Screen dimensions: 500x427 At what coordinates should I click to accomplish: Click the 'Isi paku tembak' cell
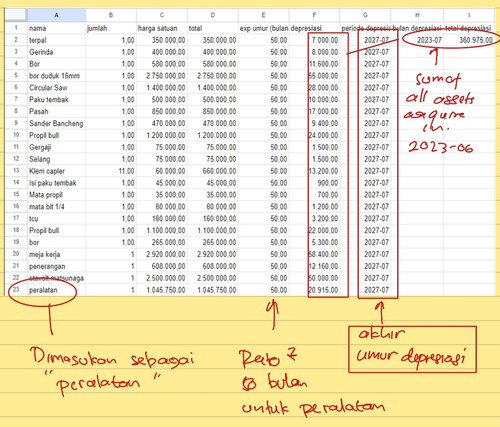click(56, 183)
